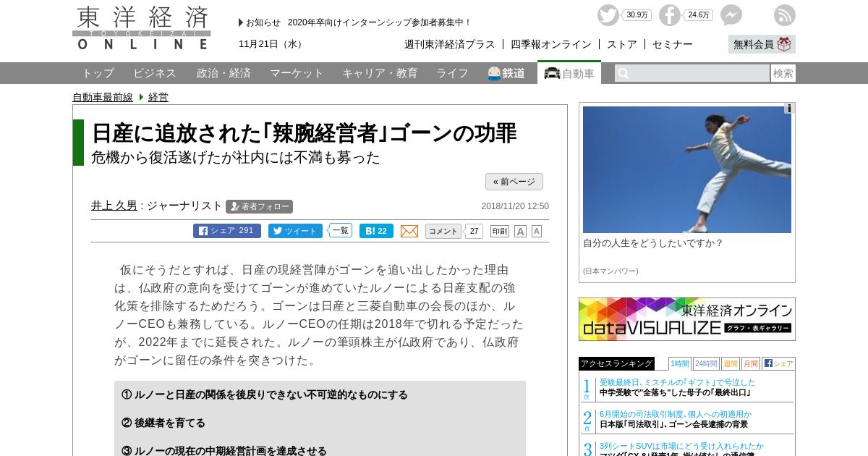Click the Toyo Keizai Online logo

tap(142, 28)
